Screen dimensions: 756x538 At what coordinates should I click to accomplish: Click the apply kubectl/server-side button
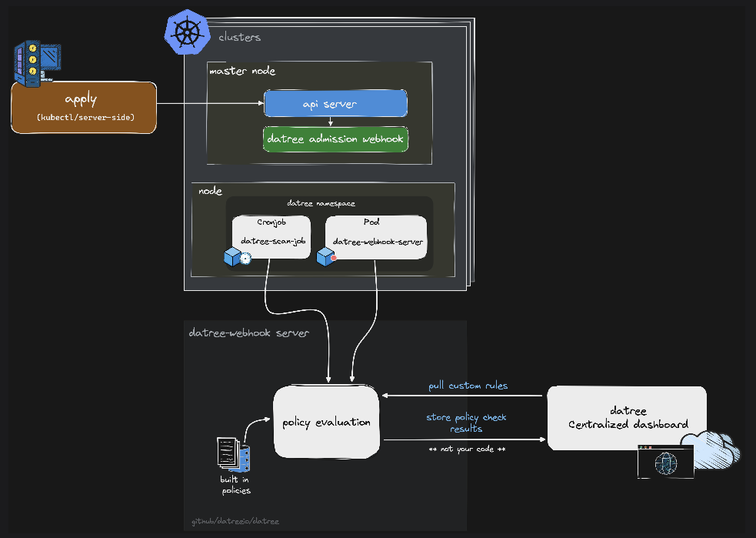[83, 106]
